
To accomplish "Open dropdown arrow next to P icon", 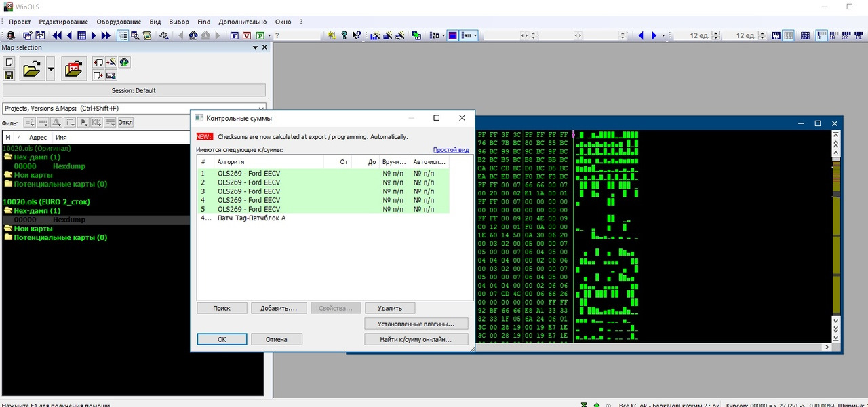I will click(269, 35).
